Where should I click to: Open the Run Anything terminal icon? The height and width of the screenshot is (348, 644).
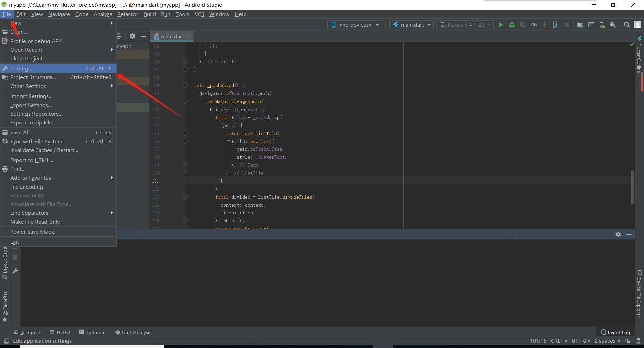click(591, 25)
